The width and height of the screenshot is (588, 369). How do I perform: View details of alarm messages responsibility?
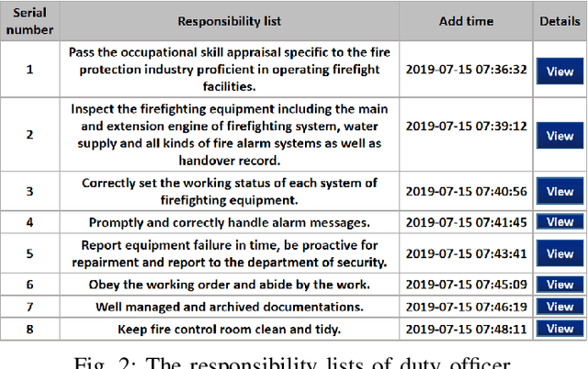[x=560, y=222]
